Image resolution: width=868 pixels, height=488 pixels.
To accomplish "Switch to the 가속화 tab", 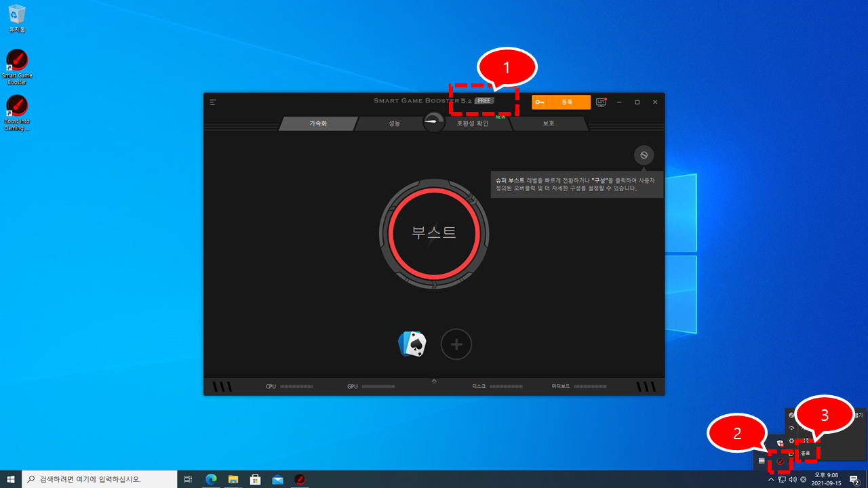I will 318,123.
